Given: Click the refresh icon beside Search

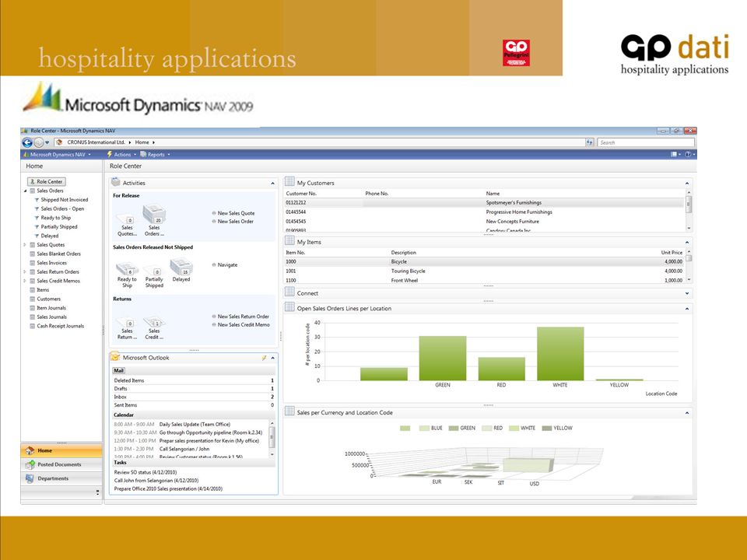Looking at the screenshot, I should click(x=590, y=142).
